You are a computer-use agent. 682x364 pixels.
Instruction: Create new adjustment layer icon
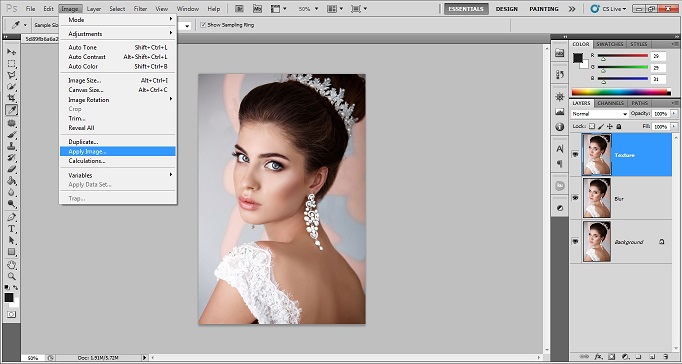pos(625,357)
